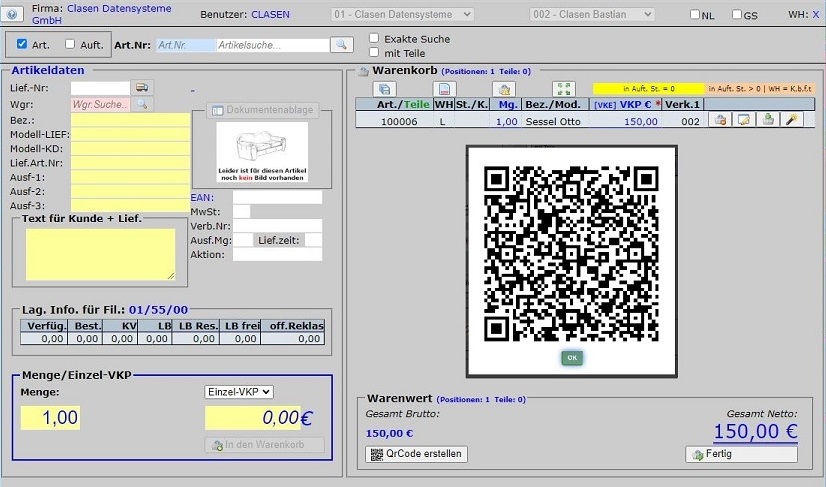This screenshot has height=487, width=826.
Task: Open the 002 - Clasen Bastian dropdown
Action: [592, 14]
